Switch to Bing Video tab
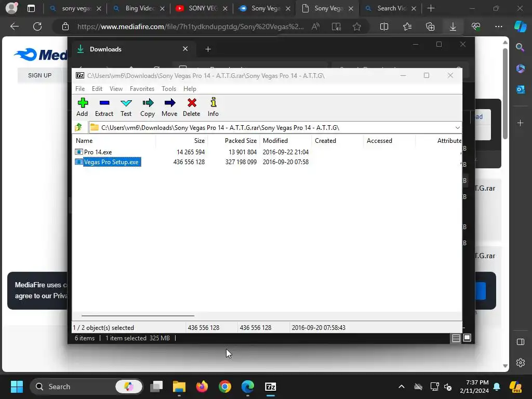This screenshot has height=399, width=532. point(139,8)
